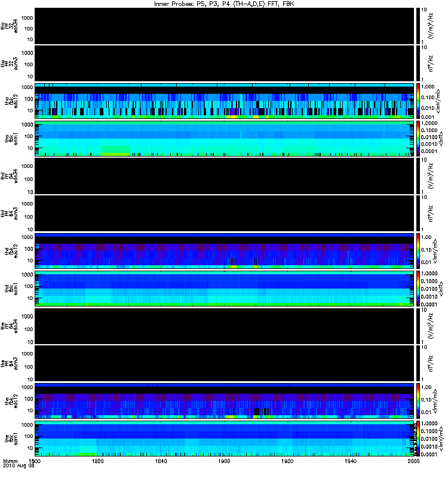The width and height of the screenshot is (448, 478).
Task: Click the empty thd fff 64 scm3 panel
Action: coord(224,213)
